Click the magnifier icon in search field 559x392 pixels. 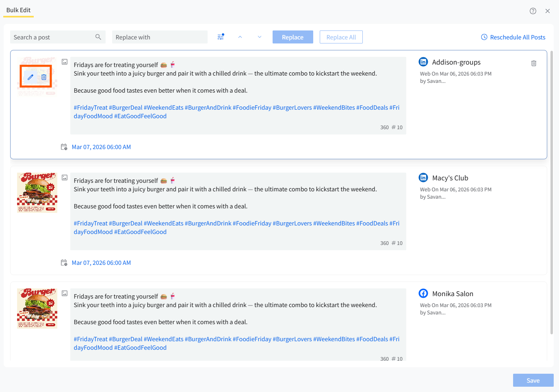point(98,37)
